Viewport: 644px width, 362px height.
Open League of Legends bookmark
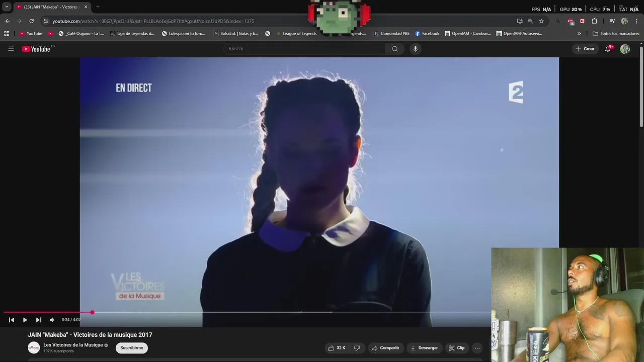click(x=296, y=34)
